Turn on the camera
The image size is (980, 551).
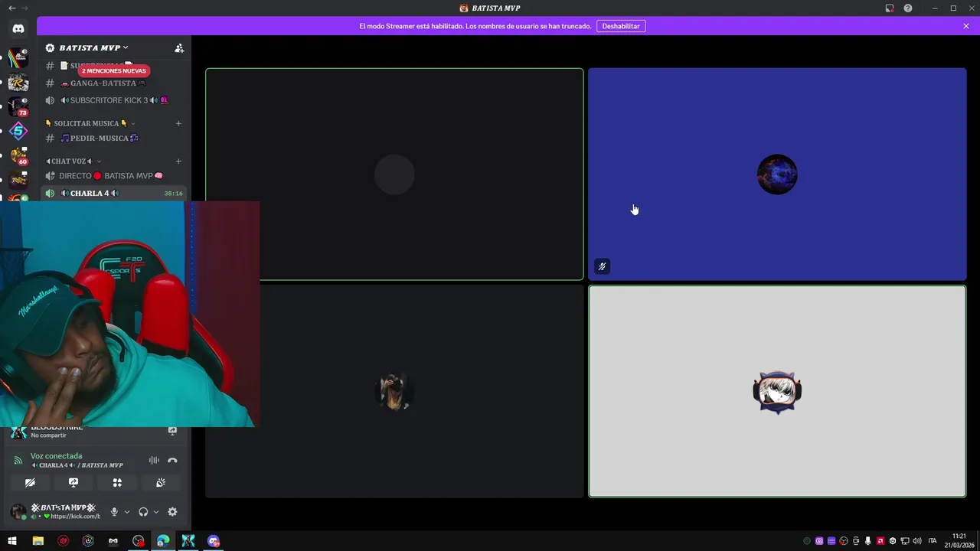click(30, 483)
